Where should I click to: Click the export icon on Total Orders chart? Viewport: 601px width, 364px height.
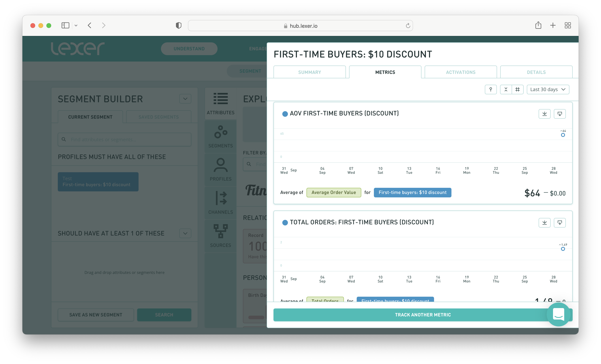(560, 223)
